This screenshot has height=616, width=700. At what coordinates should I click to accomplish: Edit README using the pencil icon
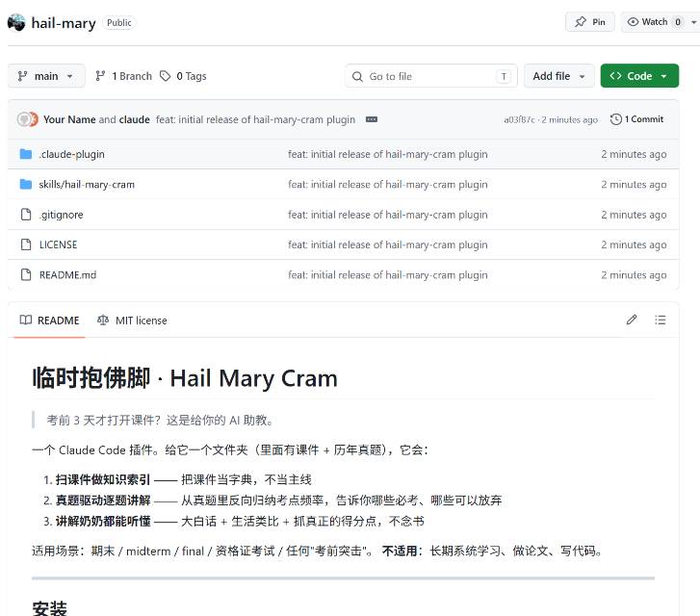pos(632,321)
